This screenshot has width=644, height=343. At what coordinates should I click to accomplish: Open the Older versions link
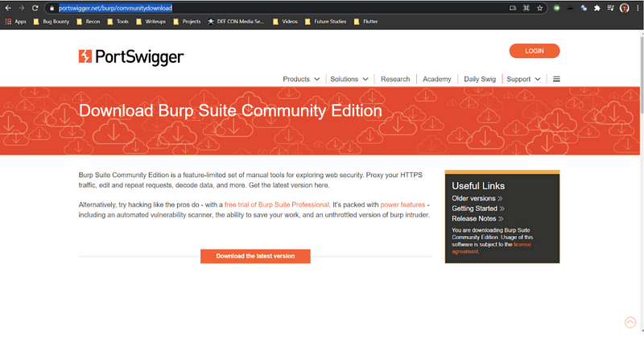477,198
